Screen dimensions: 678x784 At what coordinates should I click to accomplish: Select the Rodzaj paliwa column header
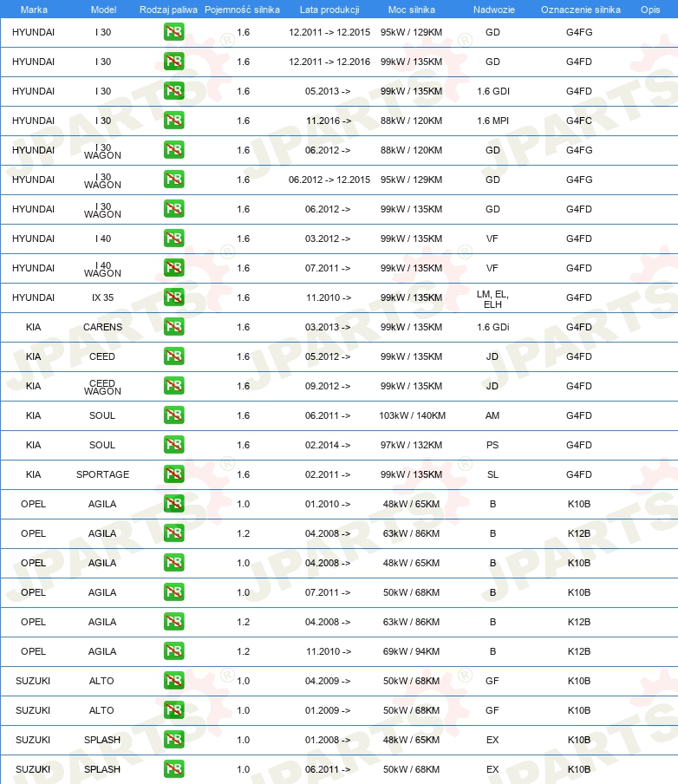click(x=168, y=10)
